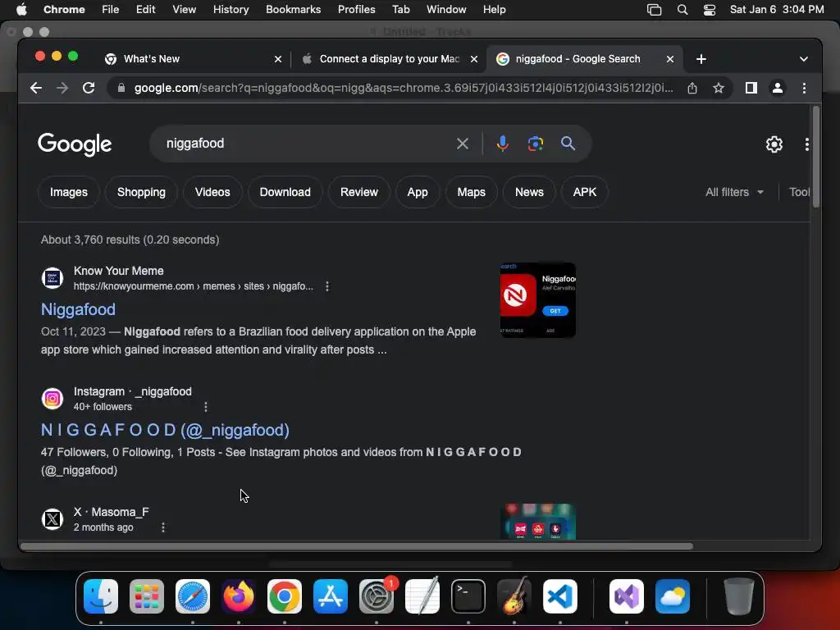Open the thumbnail beside the X result
The height and width of the screenshot is (630, 840).
(538, 522)
